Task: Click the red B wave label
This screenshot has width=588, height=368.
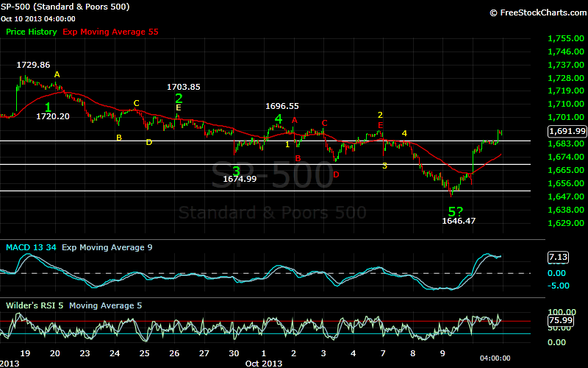Action: [x=298, y=158]
